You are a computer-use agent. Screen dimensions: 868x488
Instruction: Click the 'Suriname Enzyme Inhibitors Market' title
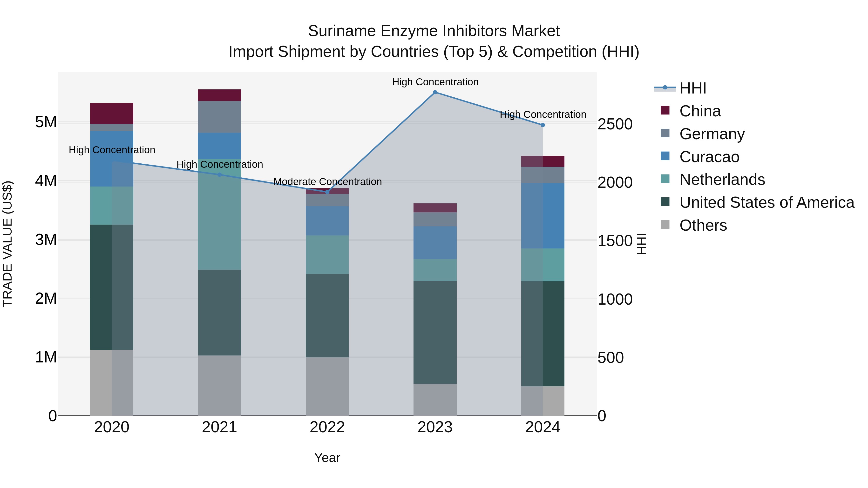[434, 31]
